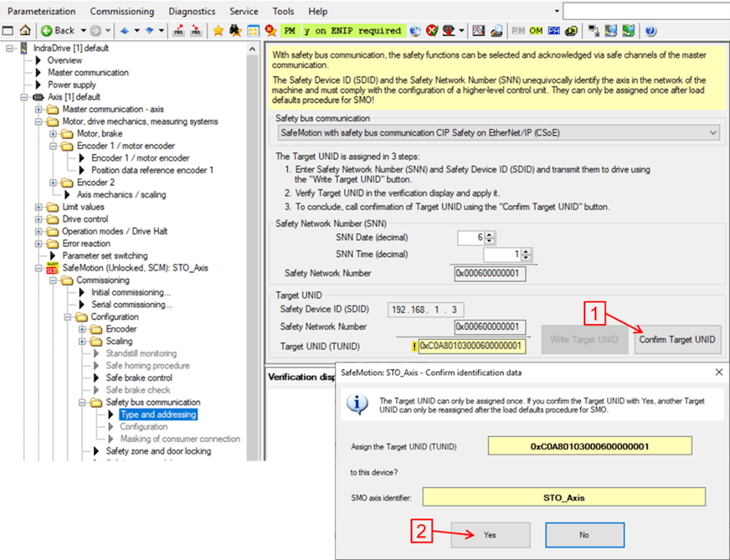Screen dimensions: 730x560
Task: Open the Commissioning menu
Action: (x=122, y=11)
